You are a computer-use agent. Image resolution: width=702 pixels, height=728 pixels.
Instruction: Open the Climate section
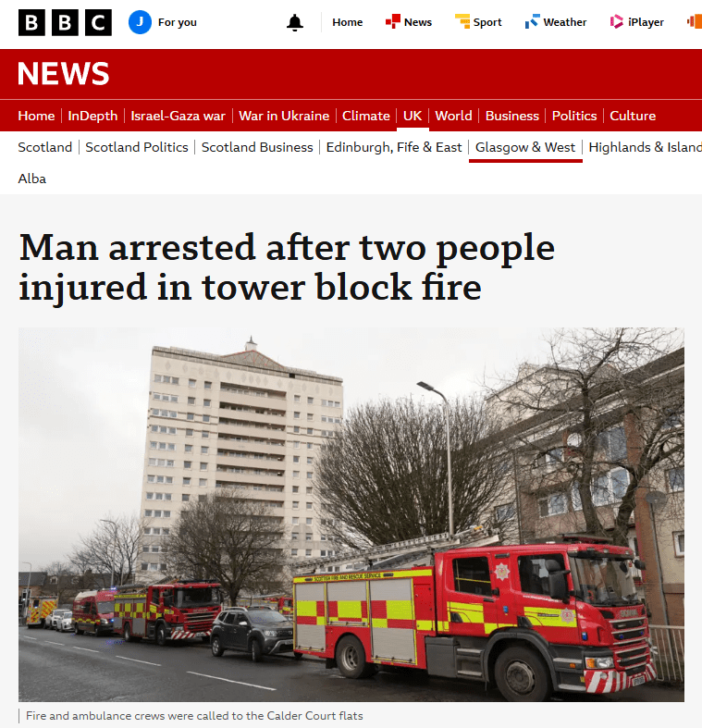point(366,116)
